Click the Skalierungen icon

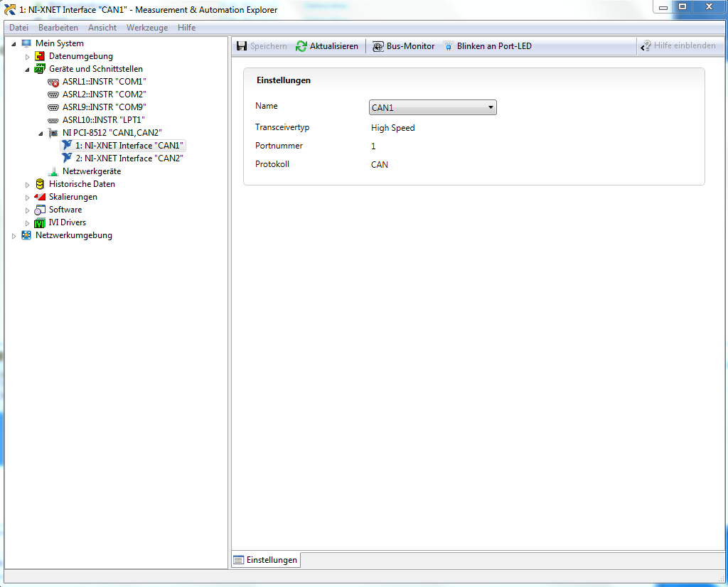pyautogui.click(x=40, y=197)
